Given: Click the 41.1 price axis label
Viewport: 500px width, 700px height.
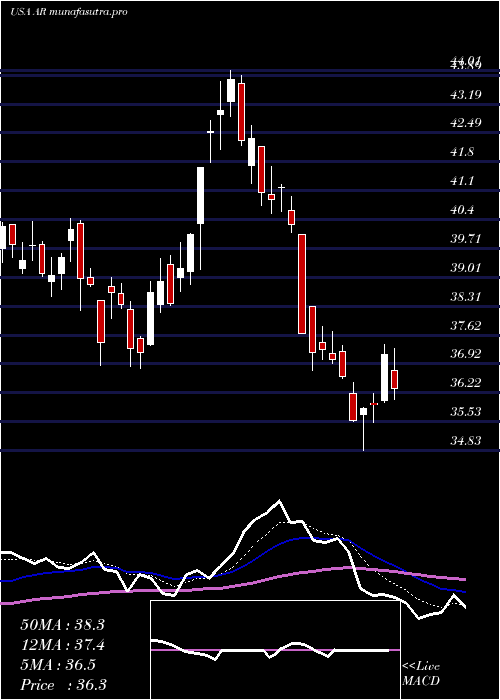Looking at the screenshot, I should [462, 181].
